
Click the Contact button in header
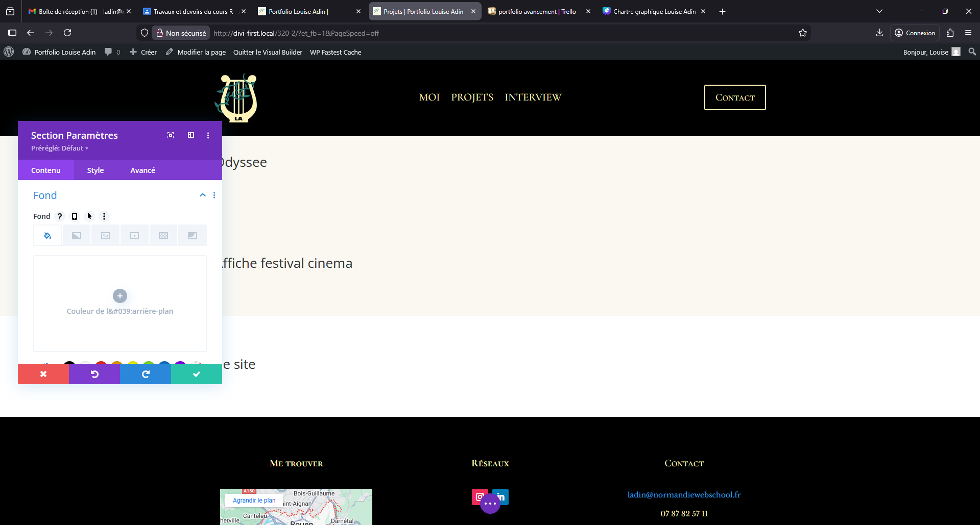734,97
